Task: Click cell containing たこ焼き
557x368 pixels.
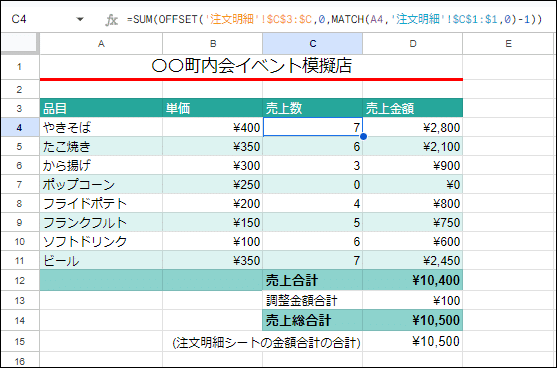Action: [101, 146]
